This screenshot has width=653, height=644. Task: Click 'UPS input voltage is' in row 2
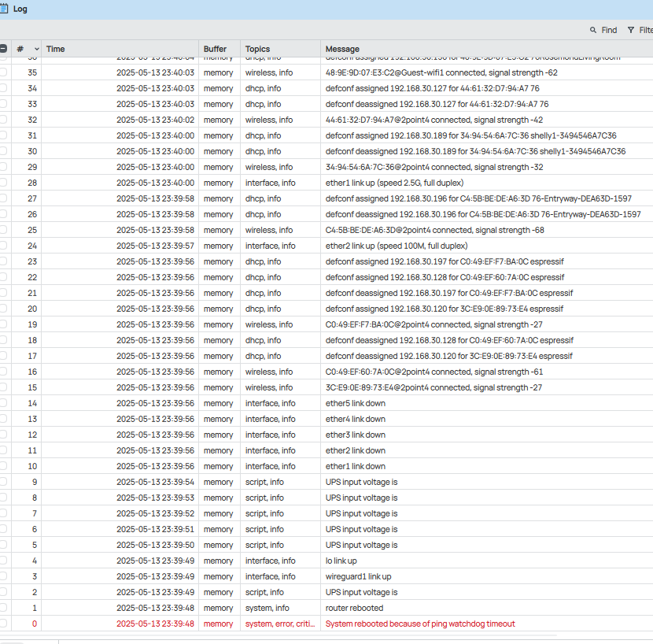point(361,592)
